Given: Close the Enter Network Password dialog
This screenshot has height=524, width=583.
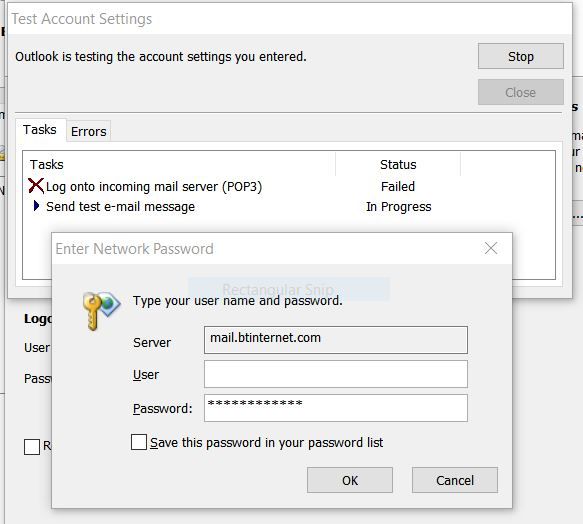Looking at the screenshot, I should (491, 248).
